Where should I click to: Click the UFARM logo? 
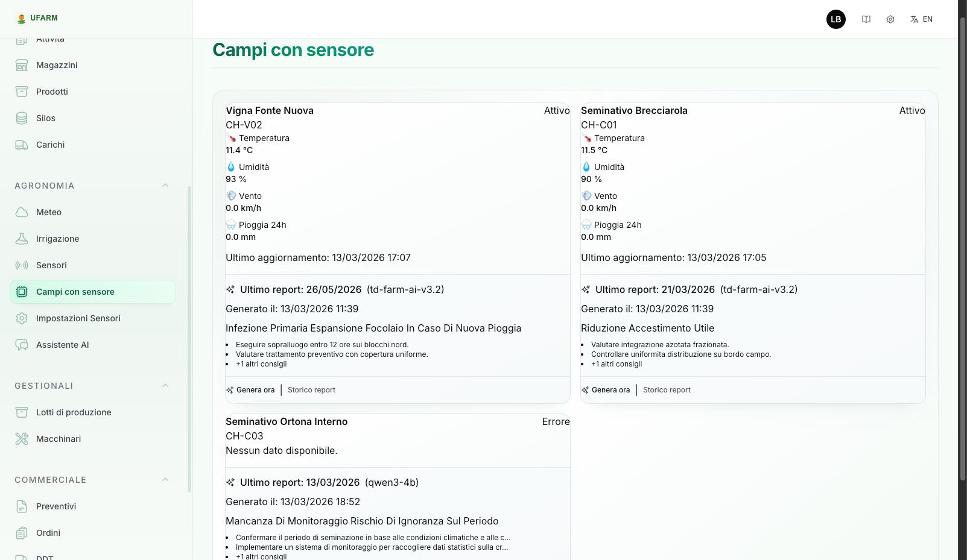[37, 18]
